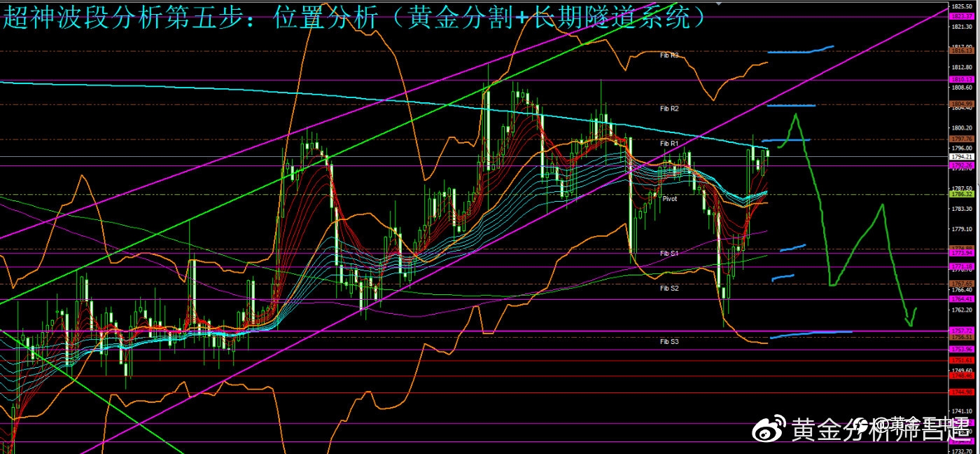Click the 1741.10 axis price value
This screenshot has width=980, height=454.
[962, 411]
